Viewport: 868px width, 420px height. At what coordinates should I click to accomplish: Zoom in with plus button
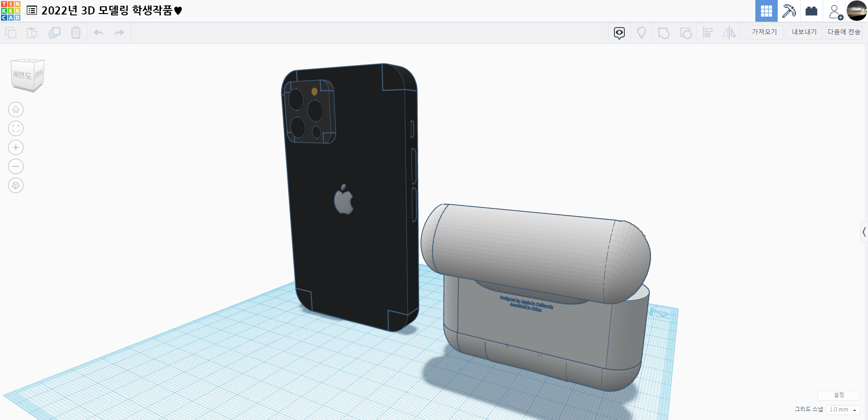tap(16, 147)
